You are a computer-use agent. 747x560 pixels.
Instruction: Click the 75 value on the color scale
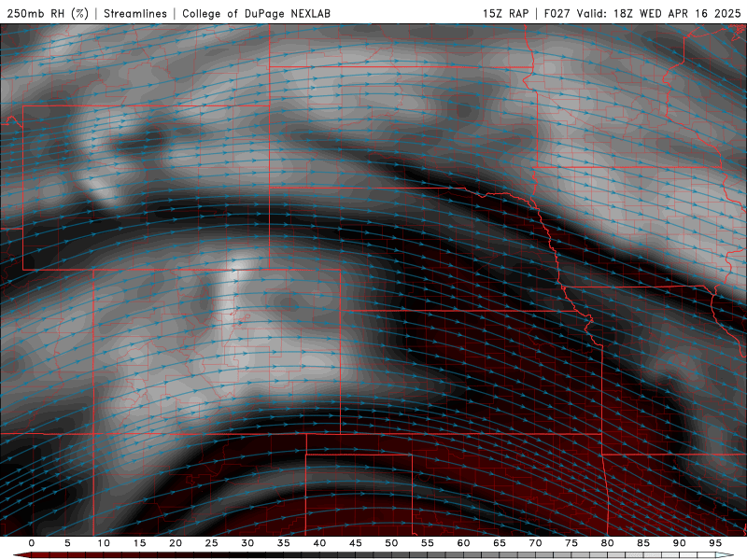point(571,543)
